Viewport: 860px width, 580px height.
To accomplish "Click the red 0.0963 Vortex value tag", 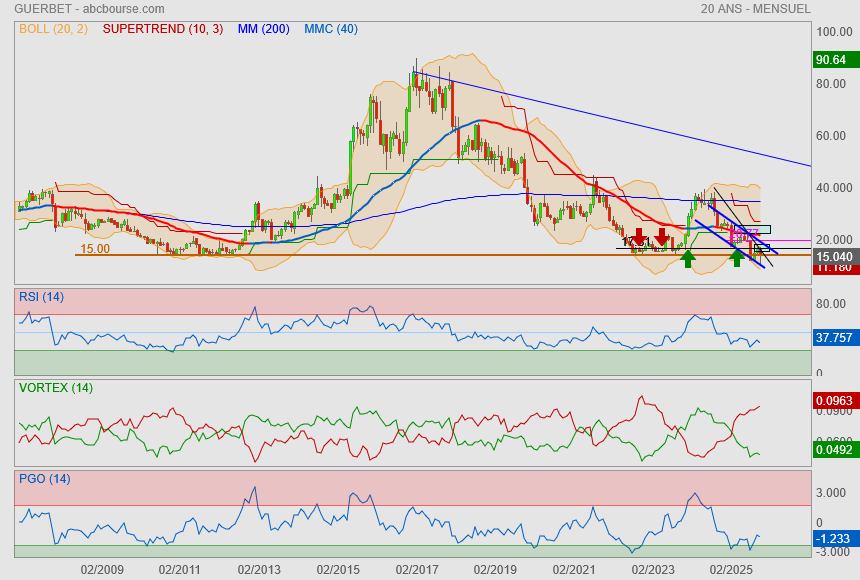I will click(832, 400).
